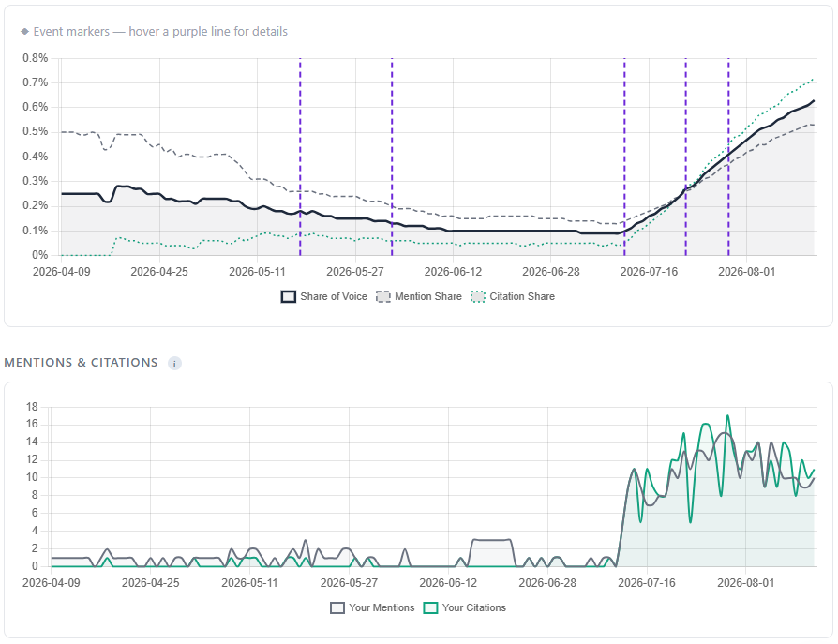Toggle Mention Share legend series
Image resolution: width=838 pixels, height=644 pixels.
click(419, 296)
